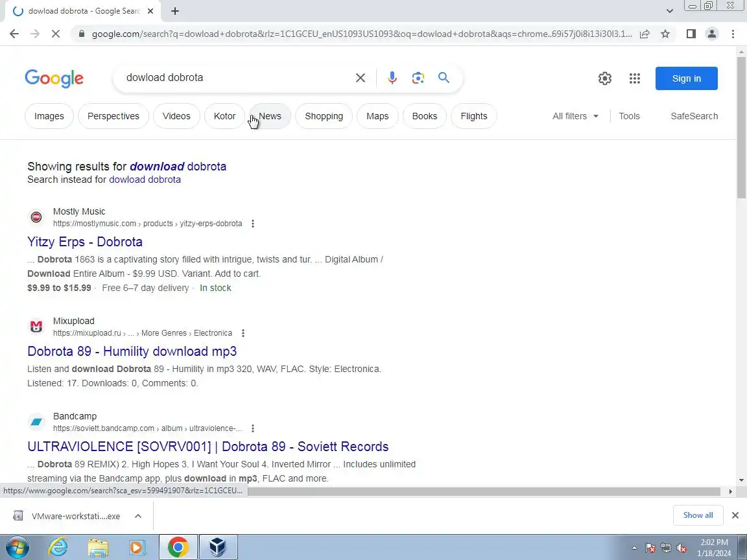Open a new browser tab
The width and height of the screenshot is (747, 560).
(175, 11)
